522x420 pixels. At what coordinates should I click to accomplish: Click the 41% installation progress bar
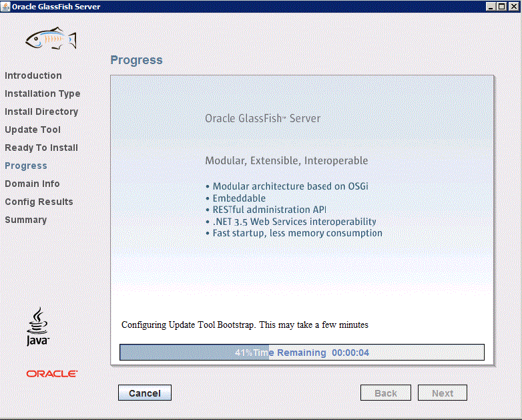point(302,353)
